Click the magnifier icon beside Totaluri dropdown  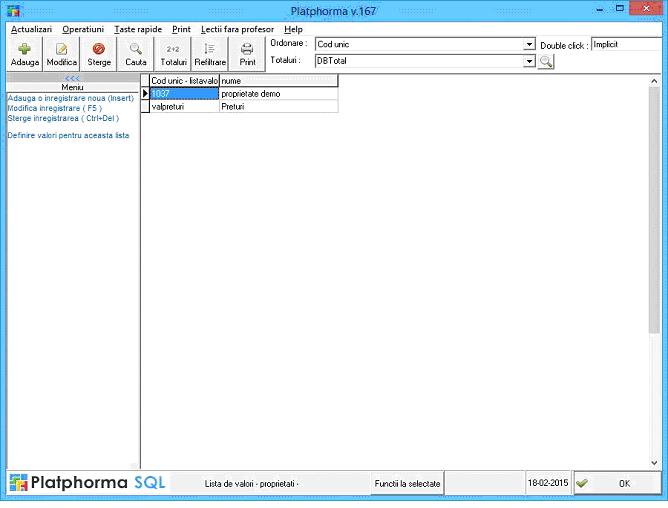546,62
